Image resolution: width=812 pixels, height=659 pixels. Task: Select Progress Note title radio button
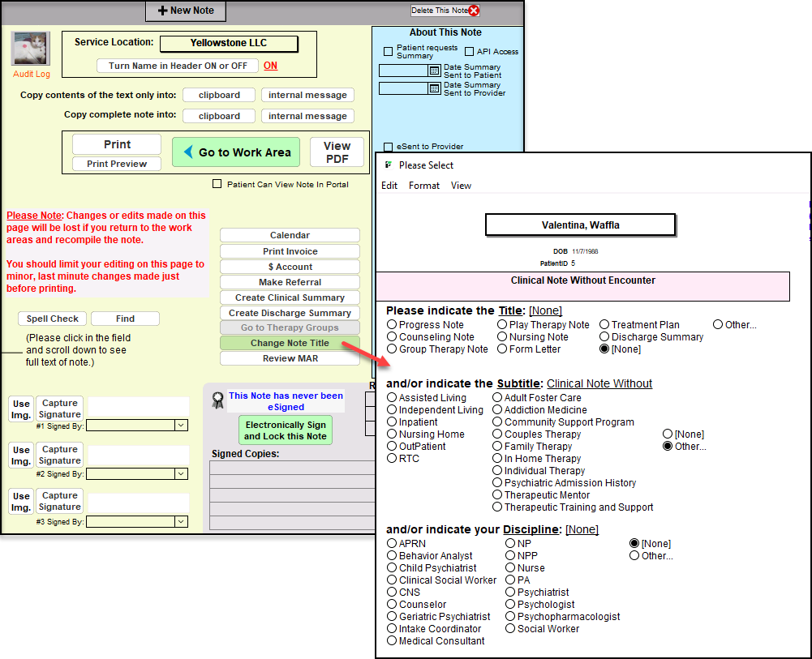[392, 325]
